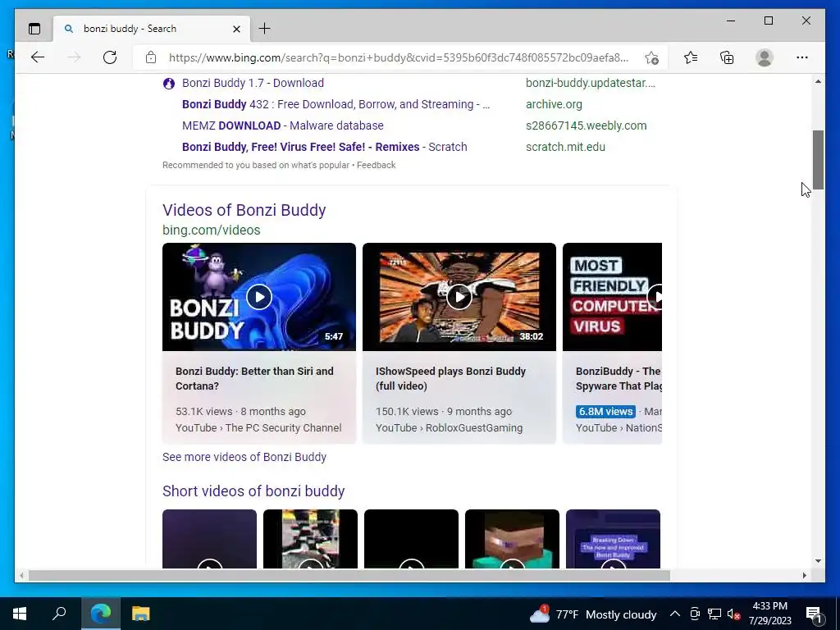This screenshot has height=630, width=840.
Task: Open Bonzi Buddy 1.7 - Download link
Action: [x=253, y=83]
